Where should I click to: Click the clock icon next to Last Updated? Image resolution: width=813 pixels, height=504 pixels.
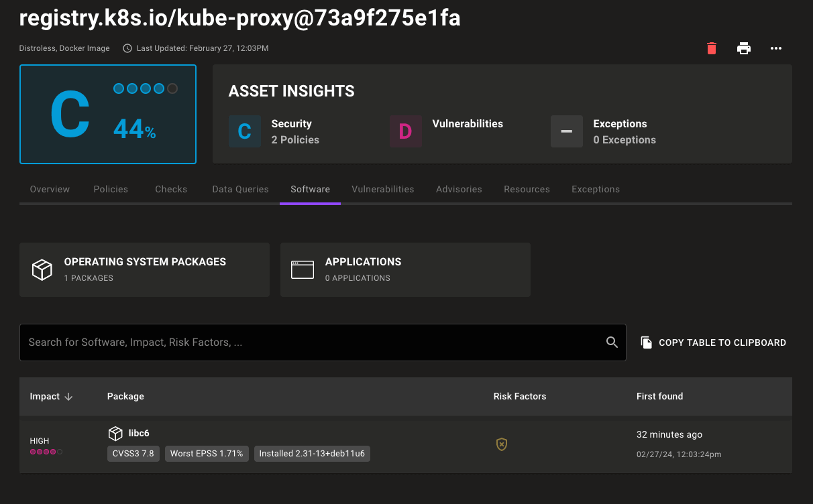pos(127,48)
